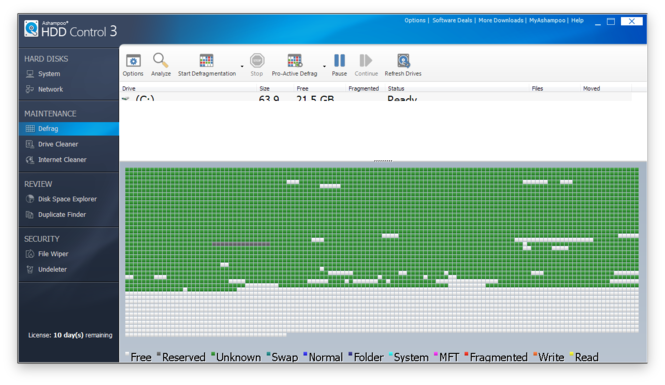Click the gray reserved block strip in map
Image resolution: width=665 pixels, height=385 pixels.
point(241,244)
